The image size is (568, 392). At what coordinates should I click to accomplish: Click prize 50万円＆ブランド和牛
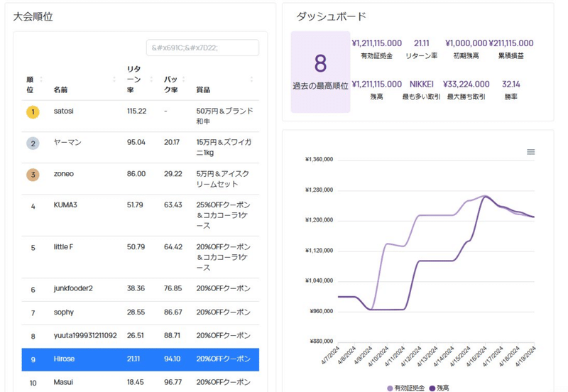(x=224, y=116)
